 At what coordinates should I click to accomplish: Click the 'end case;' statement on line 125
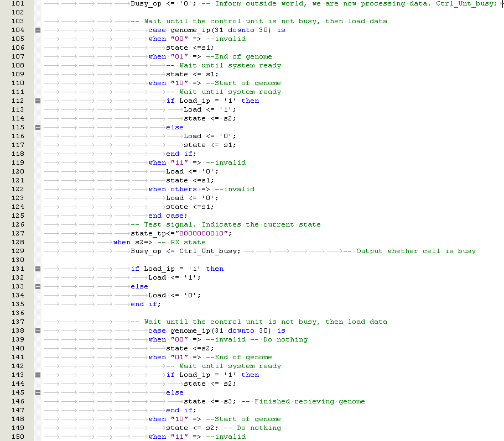pos(168,216)
